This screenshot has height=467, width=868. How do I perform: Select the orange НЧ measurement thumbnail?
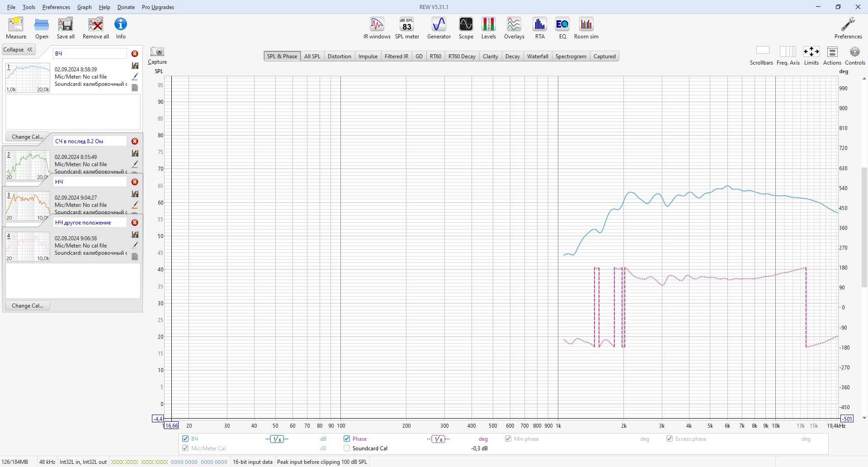28,206
